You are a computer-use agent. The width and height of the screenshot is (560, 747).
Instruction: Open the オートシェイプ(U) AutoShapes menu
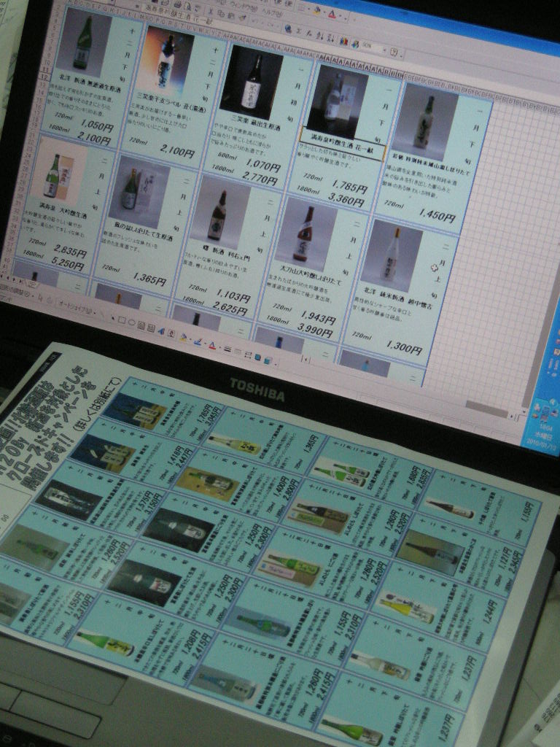(x=77, y=309)
